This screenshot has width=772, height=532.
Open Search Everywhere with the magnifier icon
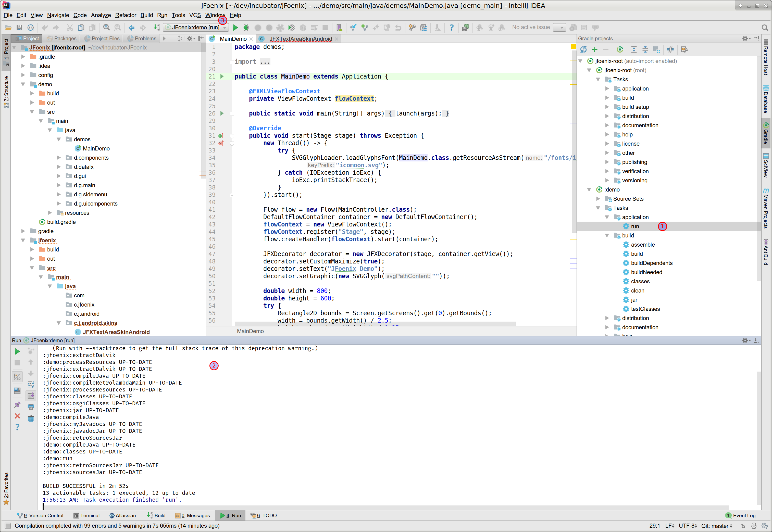[765, 27]
